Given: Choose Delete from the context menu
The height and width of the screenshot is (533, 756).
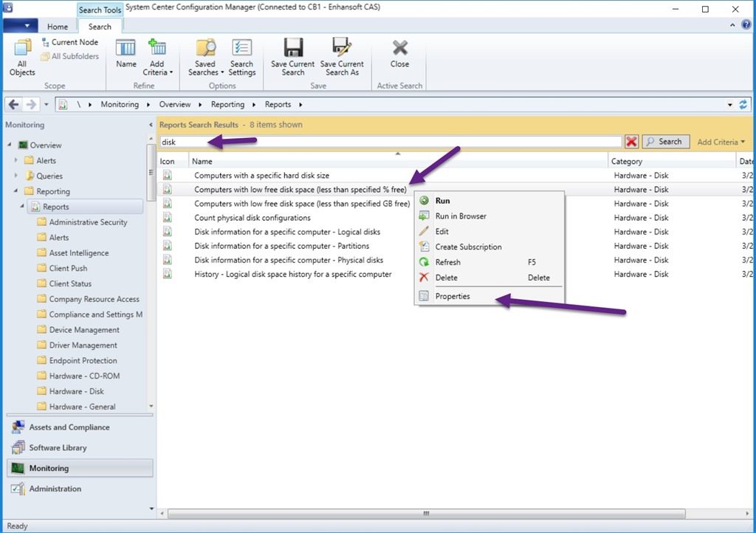Looking at the screenshot, I should [489, 278].
